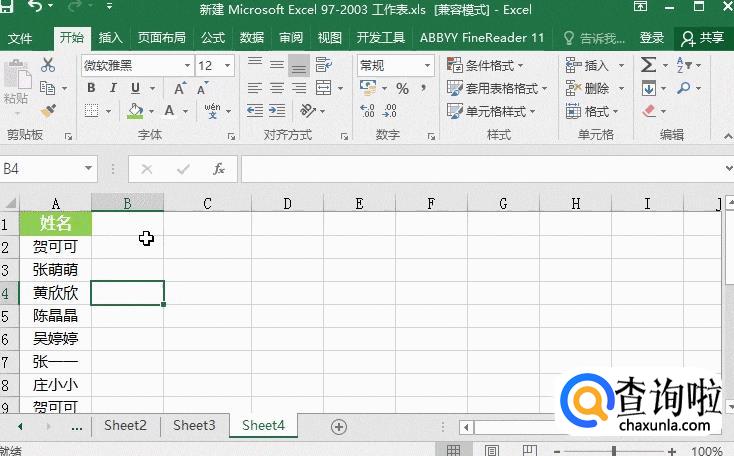The height and width of the screenshot is (456, 734).
Task: Click the AutoSum sigma icon
Action: pyautogui.click(x=648, y=65)
